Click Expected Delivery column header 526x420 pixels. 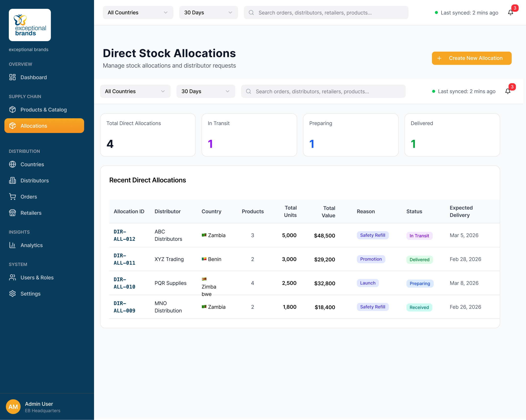(461, 211)
